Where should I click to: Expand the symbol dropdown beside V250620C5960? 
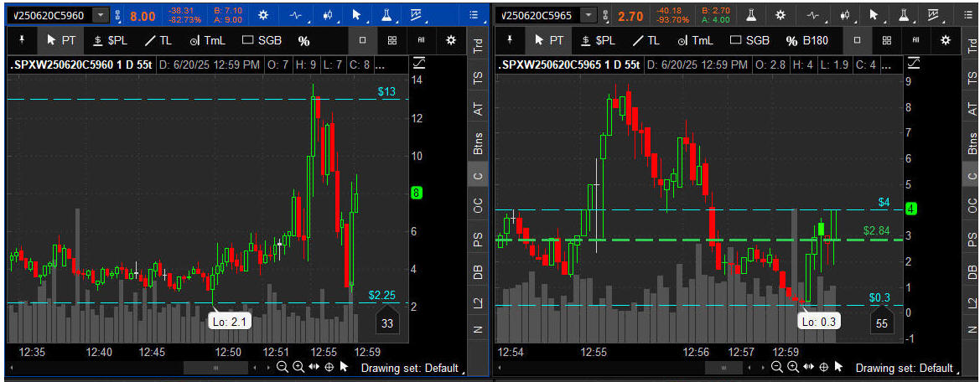(x=101, y=15)
